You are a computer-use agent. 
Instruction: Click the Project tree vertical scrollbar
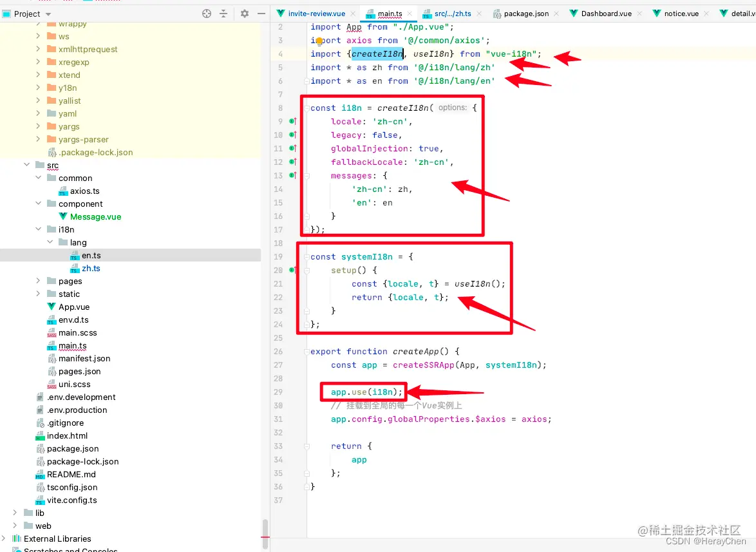click(x=265, y=533)
